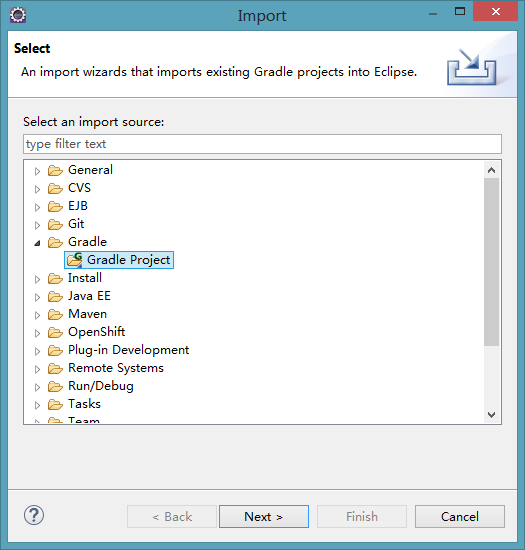
Task: Click the General folder icon
Action: tap(55, 170)
